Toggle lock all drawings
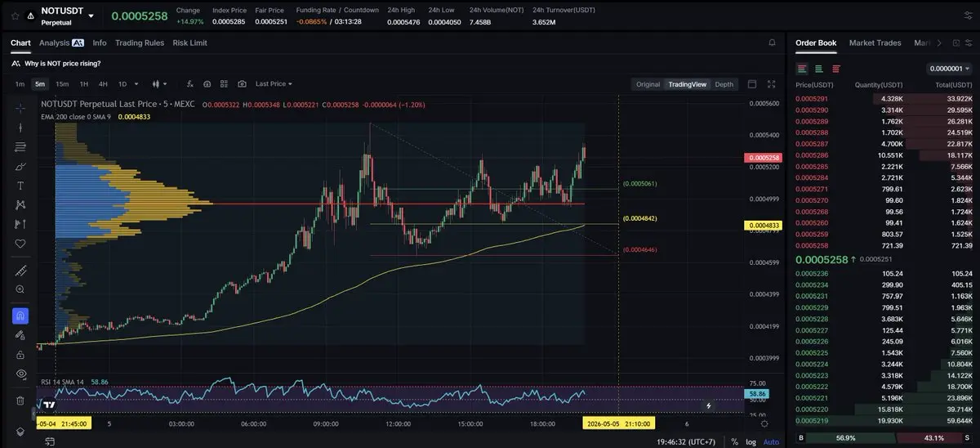Viewport: 980px width, 448px height. [20, 355]
